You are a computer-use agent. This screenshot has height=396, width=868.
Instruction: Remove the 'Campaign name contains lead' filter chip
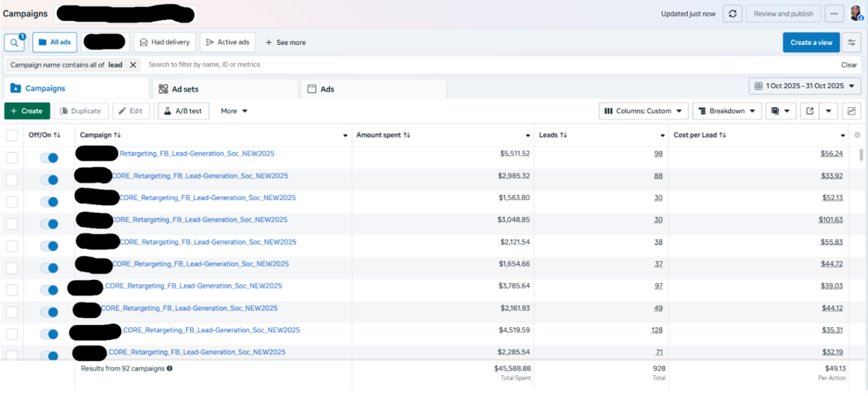point(133,65)
